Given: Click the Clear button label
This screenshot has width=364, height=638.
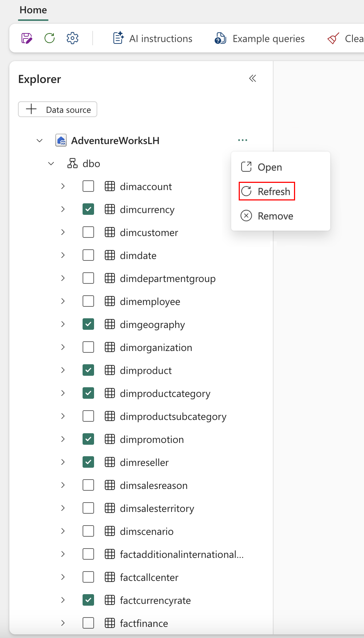Looking at the screenshot, I should (x=354, y=38).
